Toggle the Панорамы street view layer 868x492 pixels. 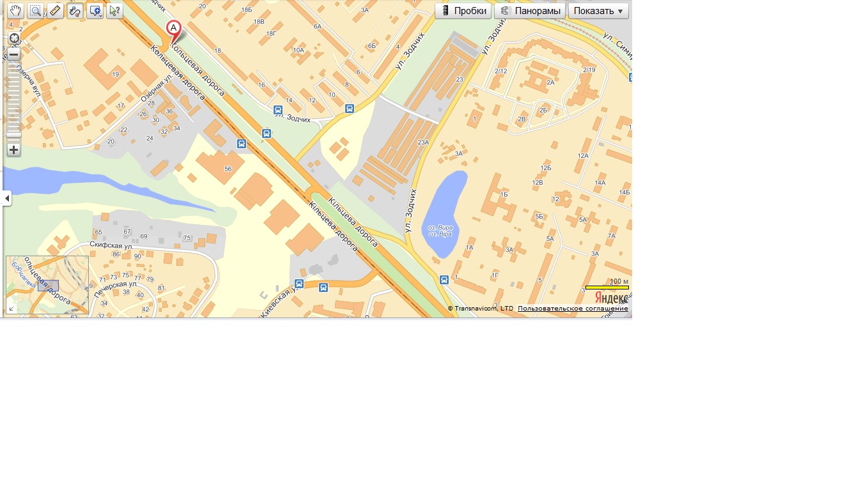(530, 11)
